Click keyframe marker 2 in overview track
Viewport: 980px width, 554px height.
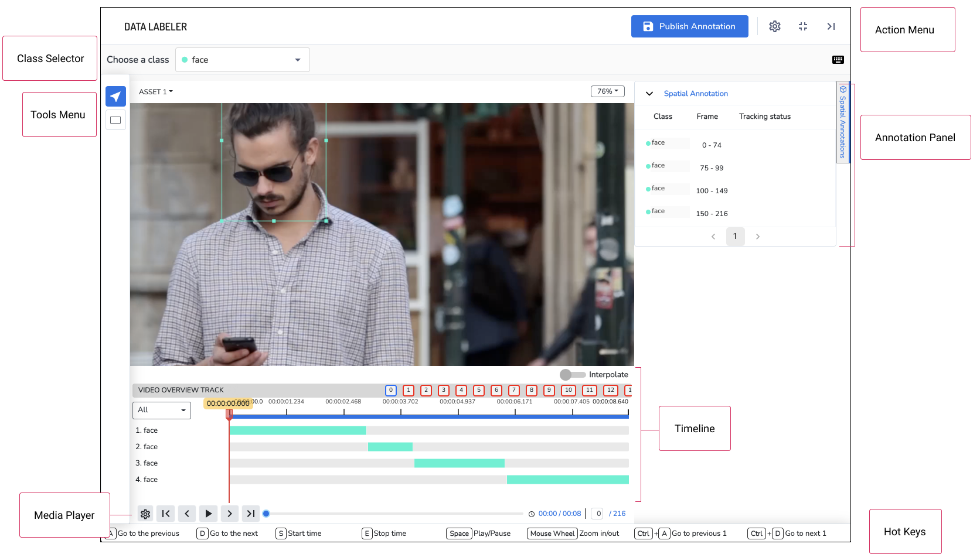426,390
